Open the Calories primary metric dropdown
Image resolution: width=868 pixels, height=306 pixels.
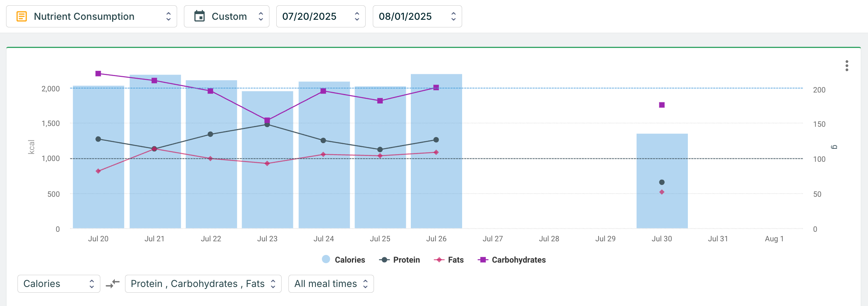pos(59,284)
